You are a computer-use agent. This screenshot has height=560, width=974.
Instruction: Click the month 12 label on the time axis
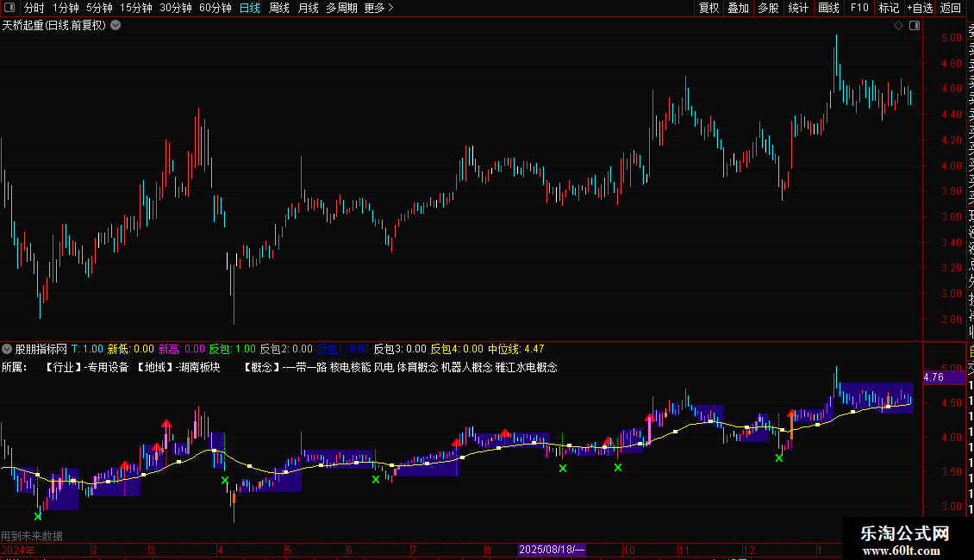[748, 550]
